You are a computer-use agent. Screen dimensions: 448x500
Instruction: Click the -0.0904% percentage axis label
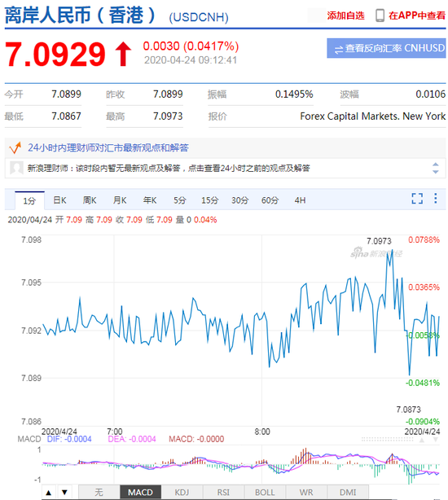(x=423, y=422)
